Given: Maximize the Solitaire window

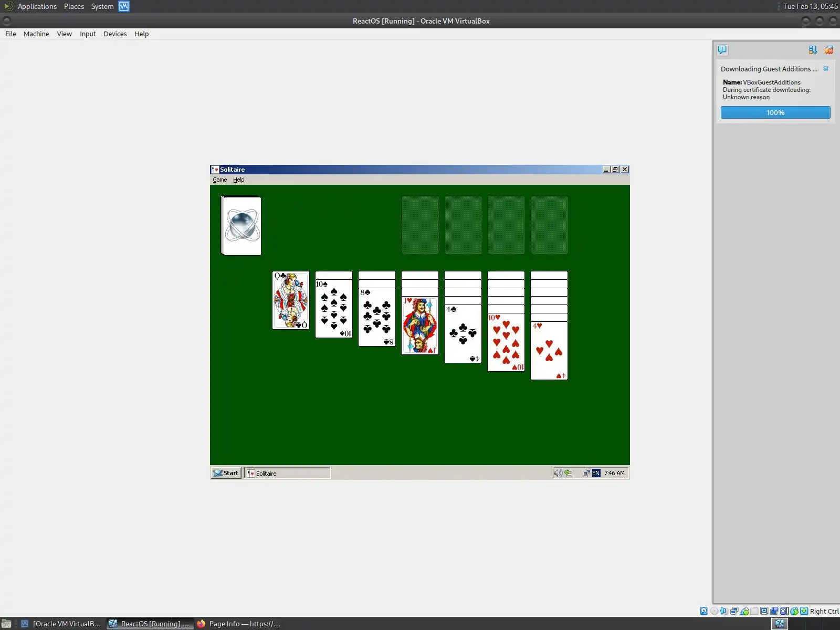Looking at the screenshot, I should pyautogui.click(x=615, y=170).
